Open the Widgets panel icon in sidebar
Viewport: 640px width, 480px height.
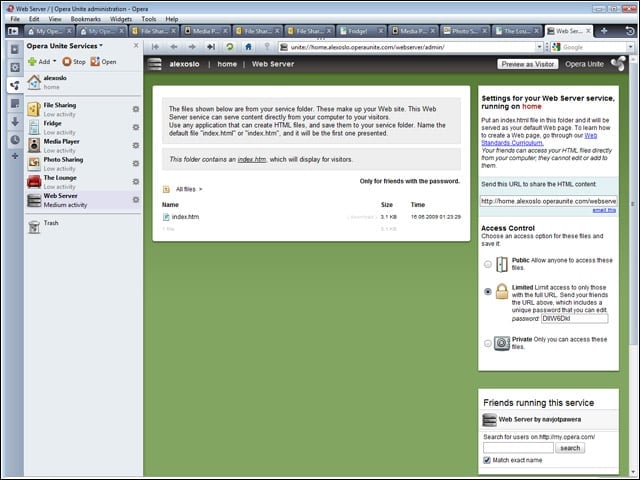15,67
